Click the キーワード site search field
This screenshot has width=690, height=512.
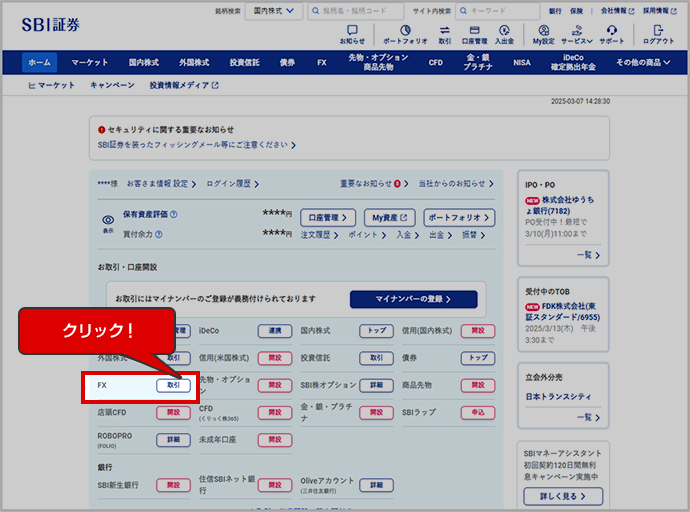[498, 11]
